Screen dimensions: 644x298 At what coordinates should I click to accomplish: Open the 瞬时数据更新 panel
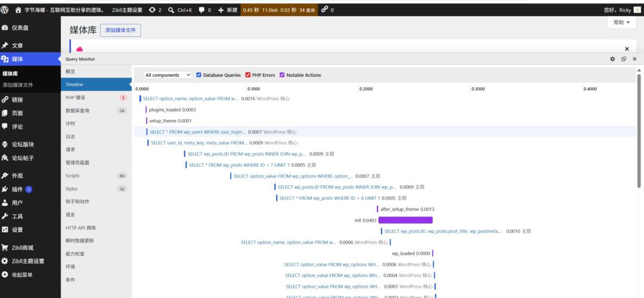click(x=97, y=241)
